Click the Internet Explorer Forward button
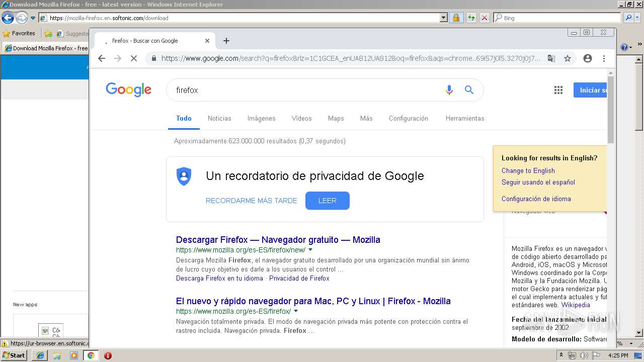The image size is (644, 362). (x=21, y=18)
